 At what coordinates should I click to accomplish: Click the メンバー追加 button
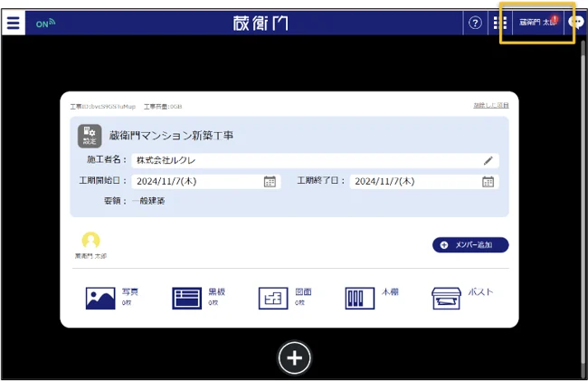[x=469, y=245]
